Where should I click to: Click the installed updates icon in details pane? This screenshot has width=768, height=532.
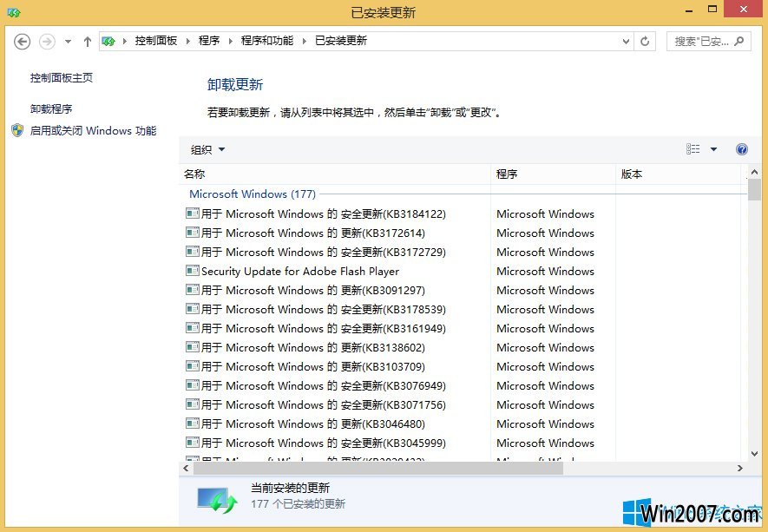pos(218,500)
